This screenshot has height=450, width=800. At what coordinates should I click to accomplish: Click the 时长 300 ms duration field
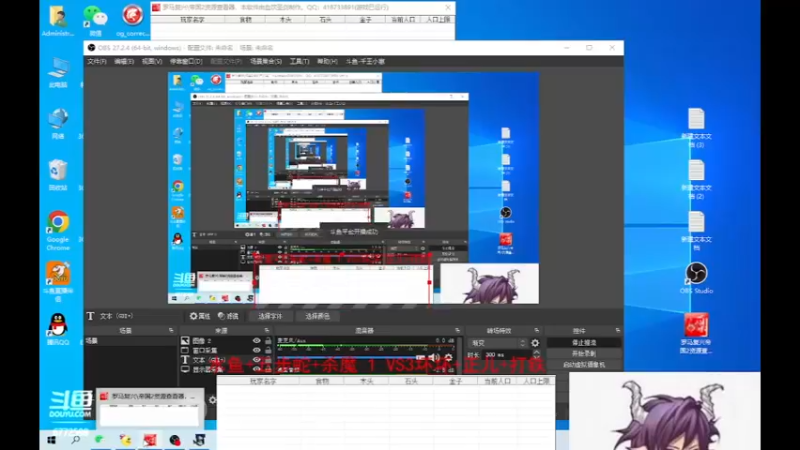pos(507,354)
